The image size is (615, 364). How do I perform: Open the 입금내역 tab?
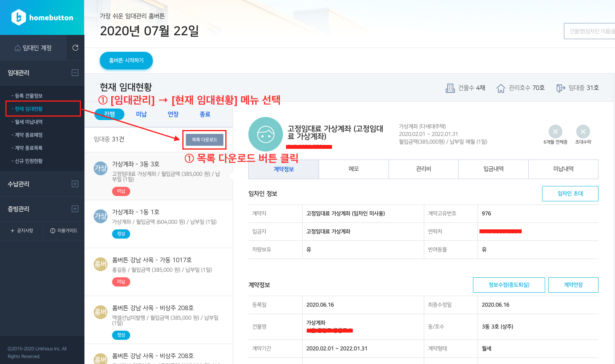coord(494,169)
